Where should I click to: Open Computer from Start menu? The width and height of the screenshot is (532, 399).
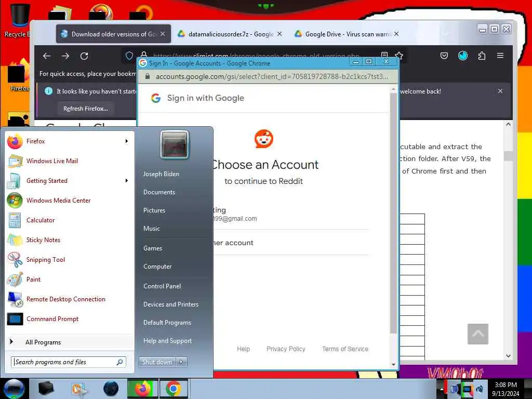tap(157, 267)
